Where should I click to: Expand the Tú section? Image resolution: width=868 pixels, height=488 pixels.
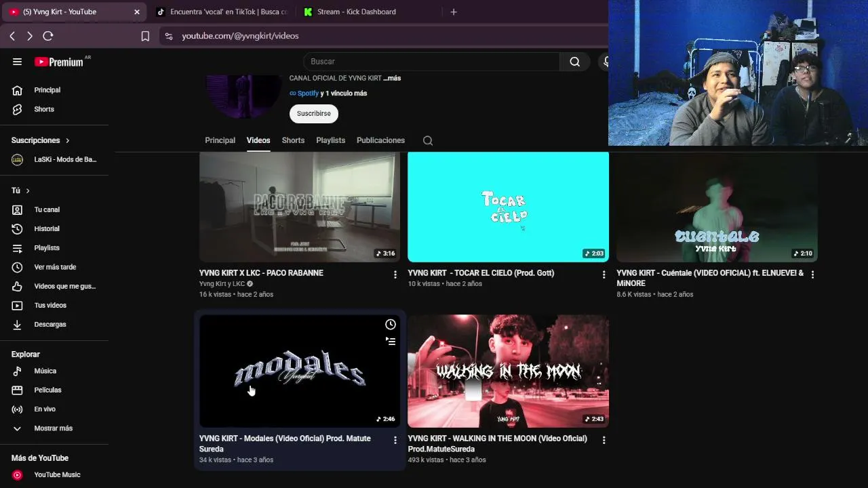[x=20, y=190]
